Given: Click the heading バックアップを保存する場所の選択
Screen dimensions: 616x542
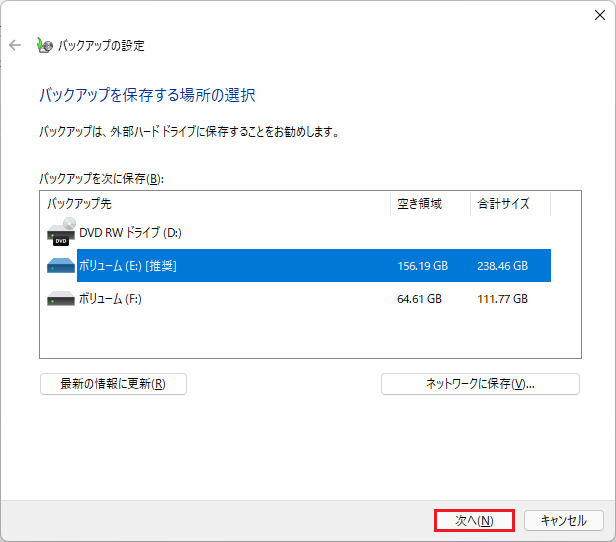Looking at the screenshot, I should click(147, 95).
